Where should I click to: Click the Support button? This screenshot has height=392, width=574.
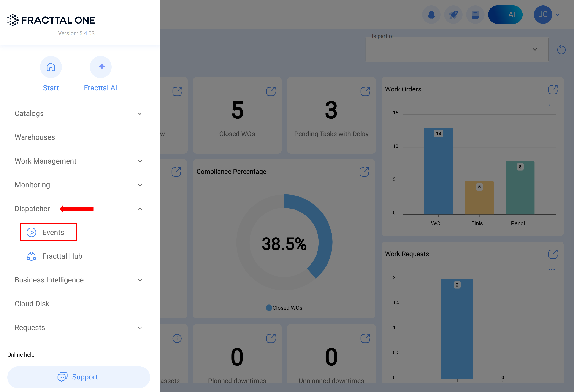79,377
